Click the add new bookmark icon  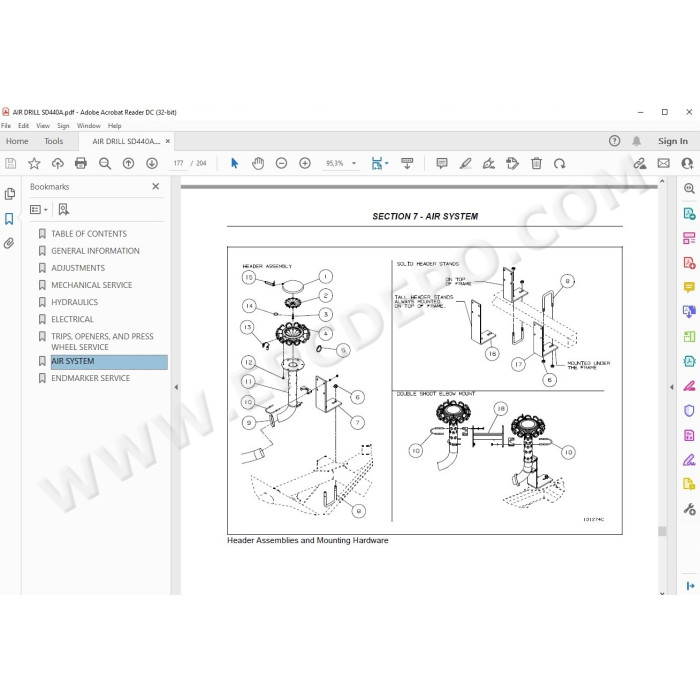tap(63, 209)
